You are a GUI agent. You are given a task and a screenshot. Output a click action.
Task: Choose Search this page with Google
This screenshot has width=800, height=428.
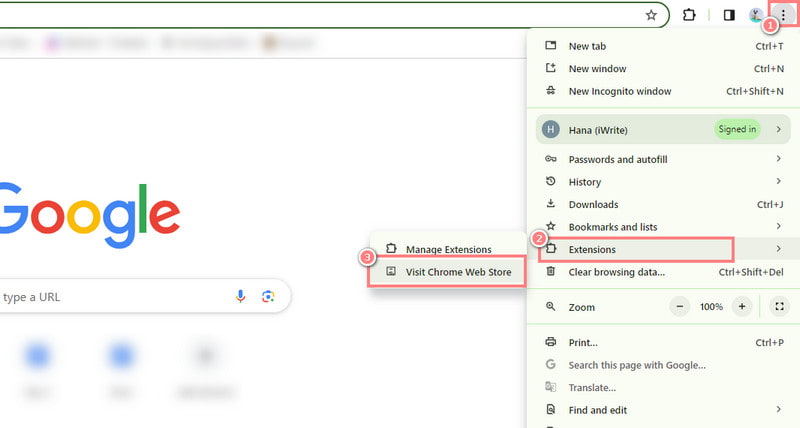tap(664, 365)
